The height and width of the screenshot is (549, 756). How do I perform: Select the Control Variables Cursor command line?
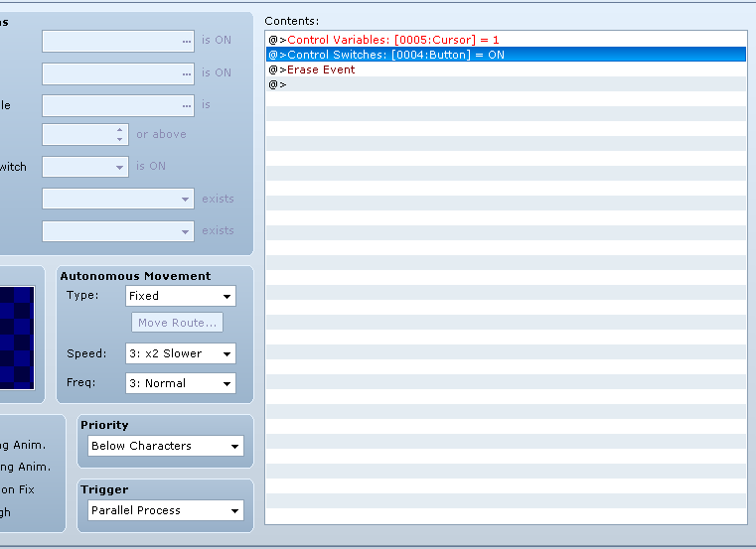click(506, 40)
